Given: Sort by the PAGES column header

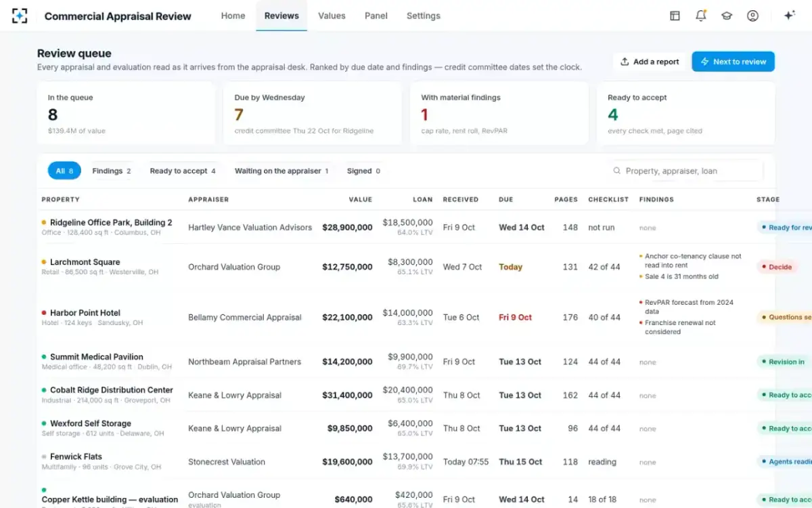Looking at the screenshot, I should click(566, 200).
